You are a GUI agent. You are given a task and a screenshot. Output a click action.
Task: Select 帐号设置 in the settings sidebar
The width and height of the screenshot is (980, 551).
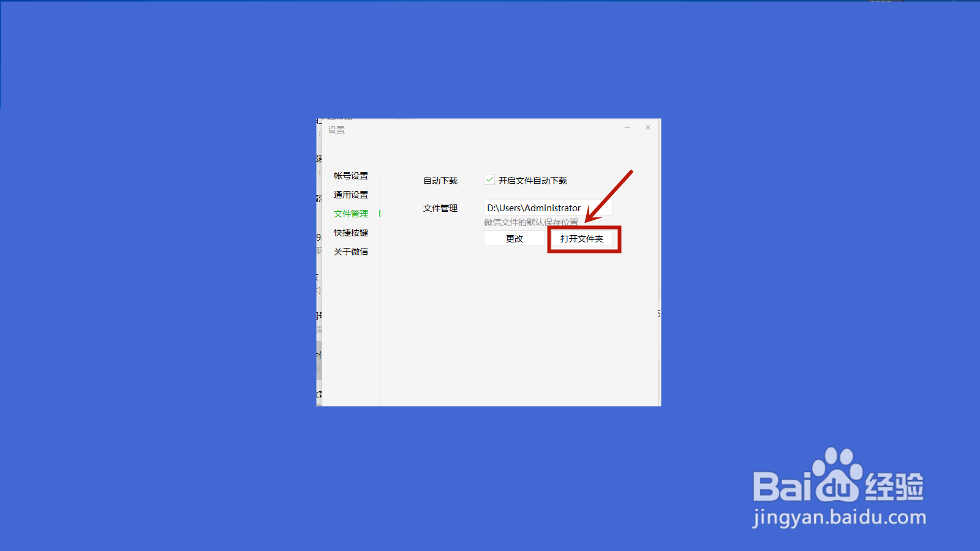(x=351, y=176)
